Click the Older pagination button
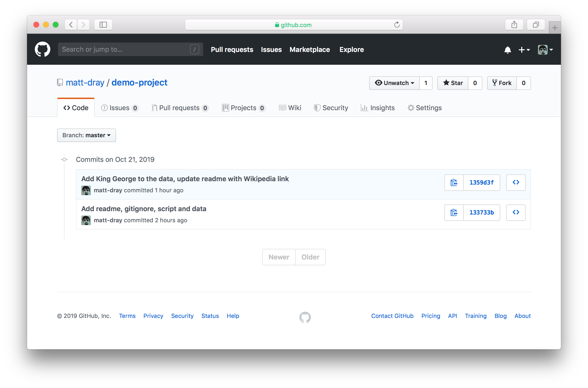 pos(310,257)
